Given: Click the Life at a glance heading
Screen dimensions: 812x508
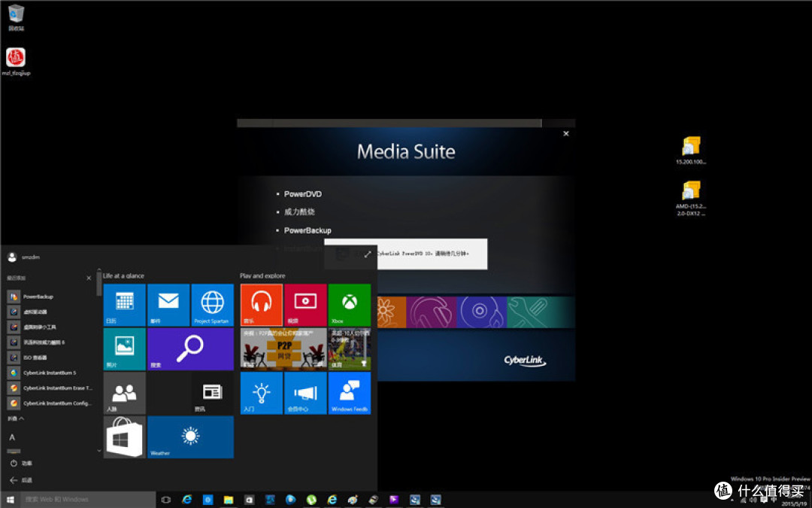Looking at the screenshot, I should click(124, 275).
